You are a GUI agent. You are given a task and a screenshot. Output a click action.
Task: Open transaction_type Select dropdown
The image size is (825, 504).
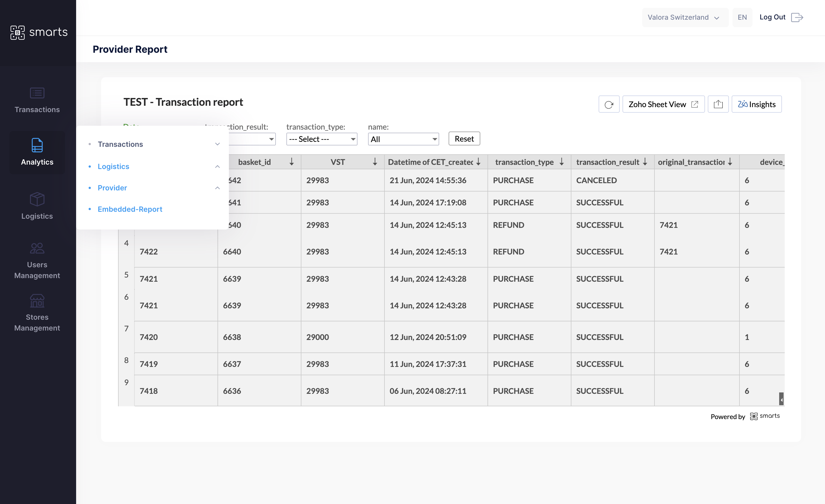[321, 139]
